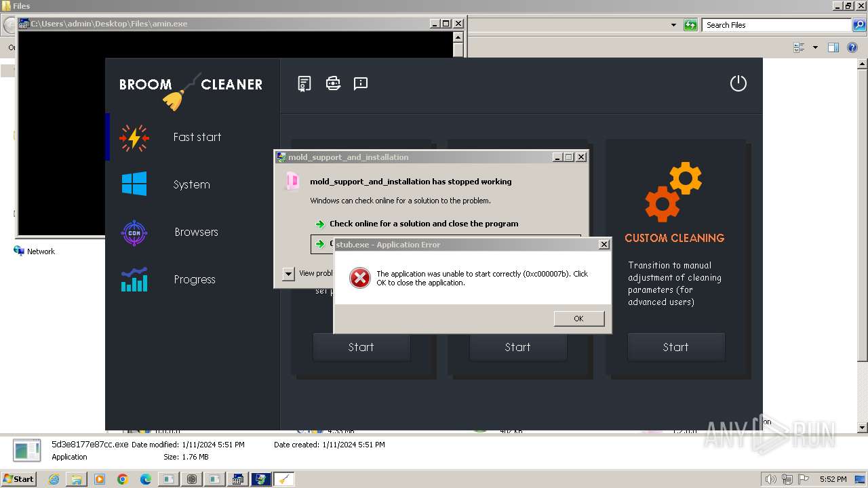This screenshot has width=868, height=488.
Task: Open the view options dropdown arrow
Action: point(815,47)
